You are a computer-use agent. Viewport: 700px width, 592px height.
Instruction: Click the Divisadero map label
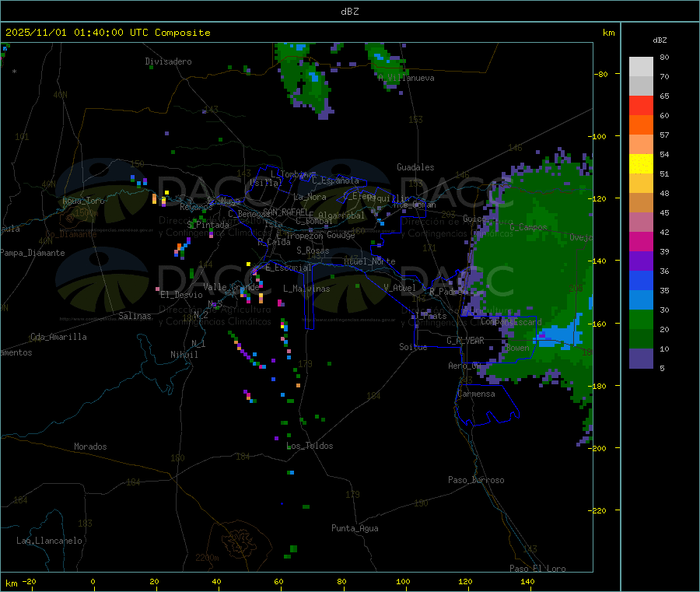click(x=168, y=61)
